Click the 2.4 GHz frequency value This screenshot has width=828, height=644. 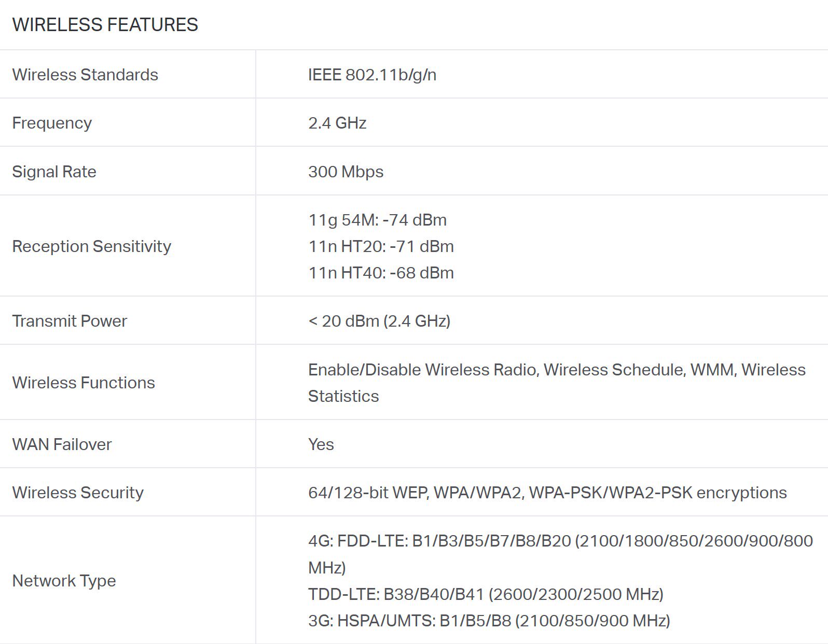click(337, 123)
